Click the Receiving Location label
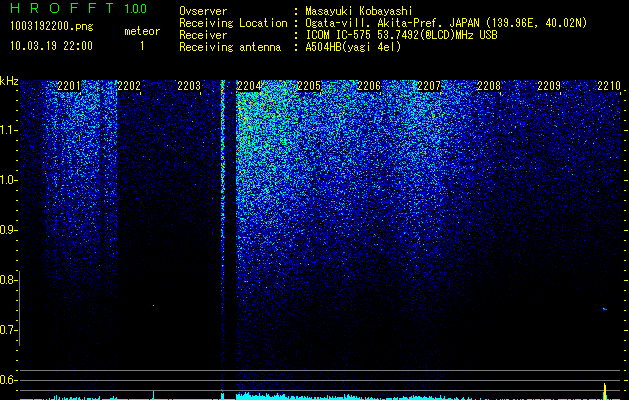 click(233, 23)
